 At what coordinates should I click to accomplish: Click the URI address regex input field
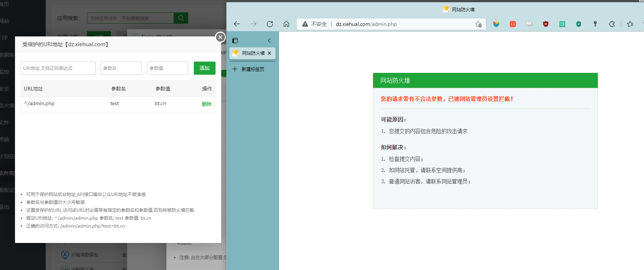point(58,68)
